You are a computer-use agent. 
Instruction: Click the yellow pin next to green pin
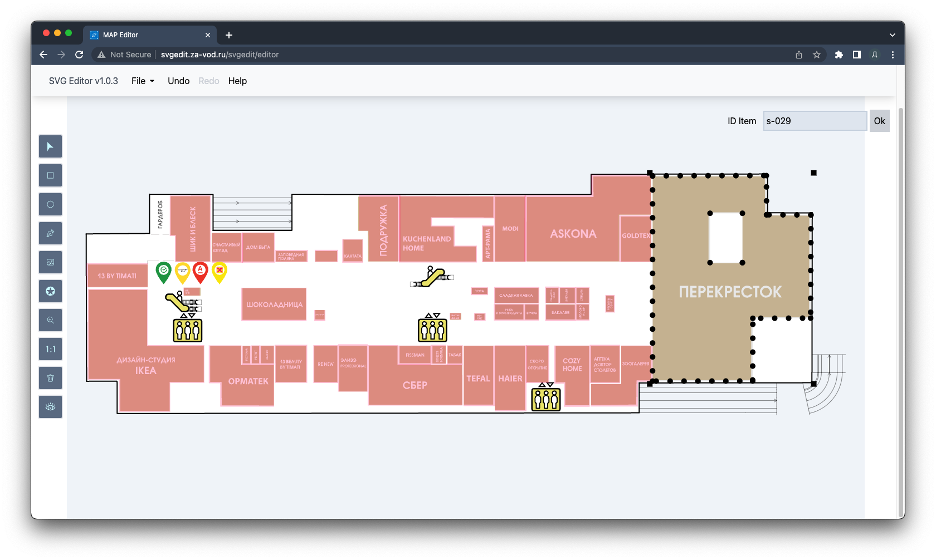(182, 272)
